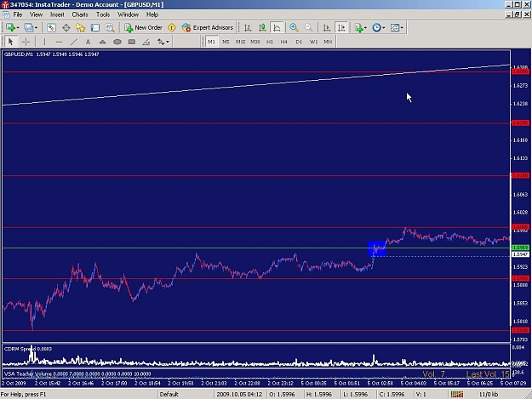Screen dimensions: 532x399
Task: Expand the arrows tool dropdown arrow
Action: click(x=168, y=42)
